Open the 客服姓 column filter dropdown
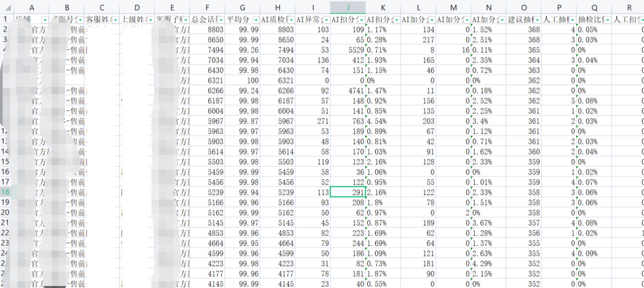The height and width of the screenshot is (288, 644). pyautogui.click(x=115, y=20)
